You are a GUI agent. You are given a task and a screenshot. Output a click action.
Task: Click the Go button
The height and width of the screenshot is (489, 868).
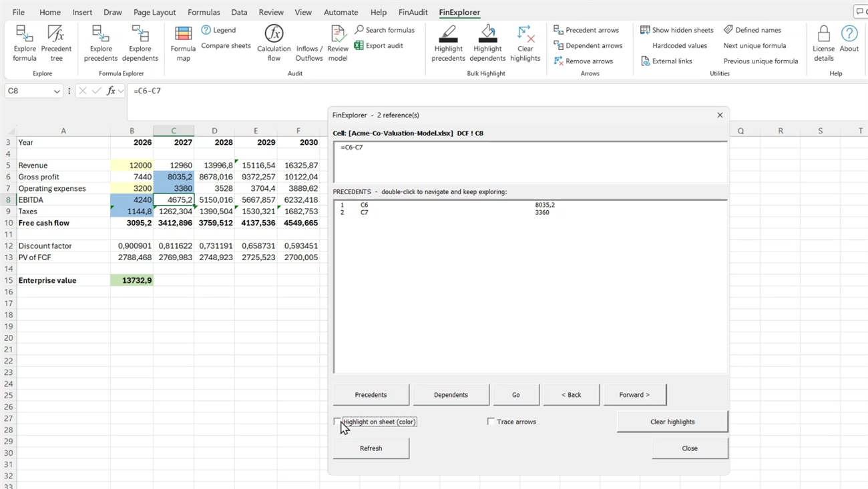[x=515, y=395]
